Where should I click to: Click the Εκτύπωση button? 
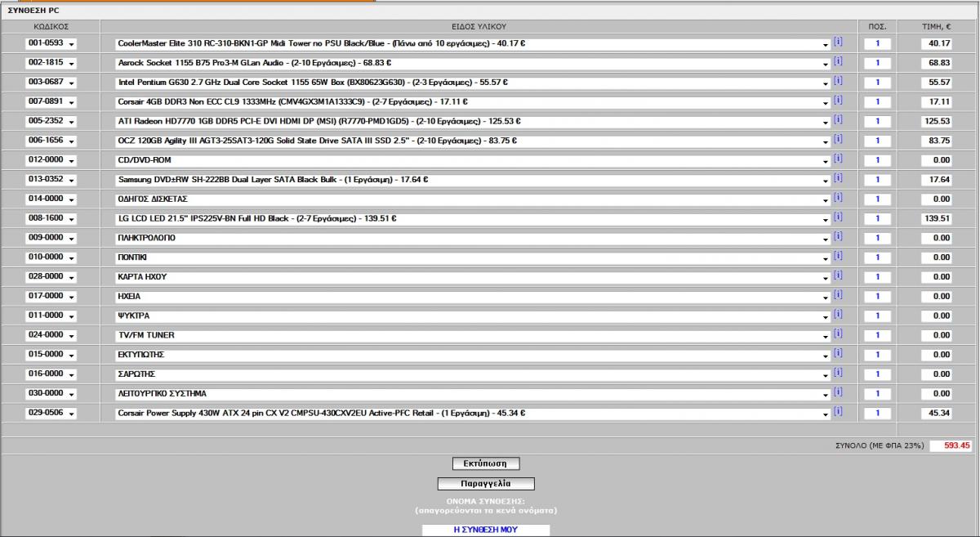pyautogui.click(x=487, y=463)
